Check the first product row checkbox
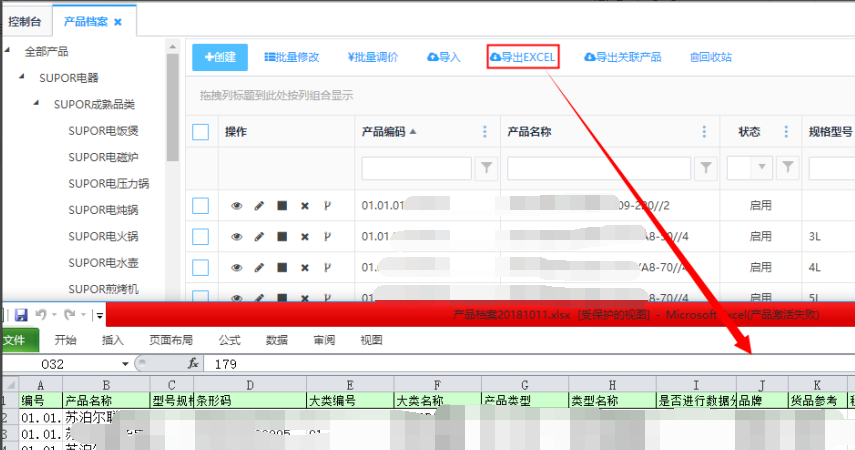This screenshot has height=450, width=855. point(200,206)
